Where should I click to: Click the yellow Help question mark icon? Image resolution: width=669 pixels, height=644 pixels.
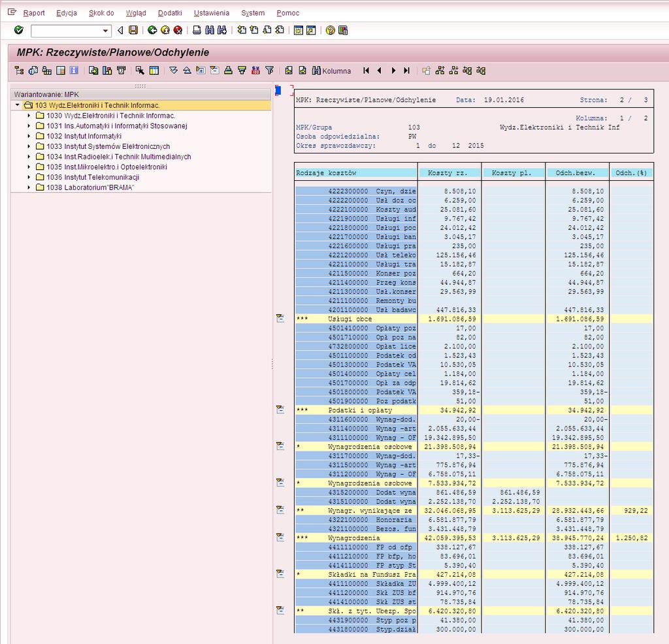pos(330,30)
